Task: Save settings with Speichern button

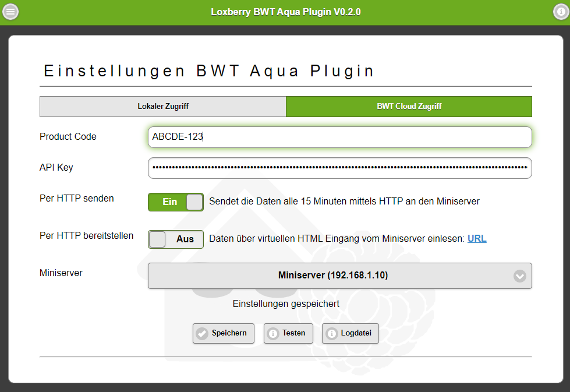Action: point(223,333)
